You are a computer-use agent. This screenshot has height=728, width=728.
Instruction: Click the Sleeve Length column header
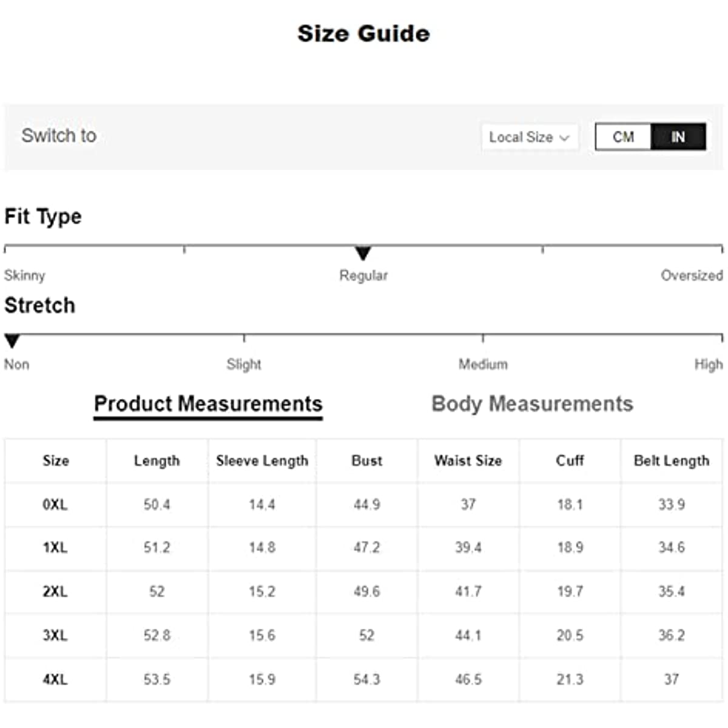click(262, 461)
